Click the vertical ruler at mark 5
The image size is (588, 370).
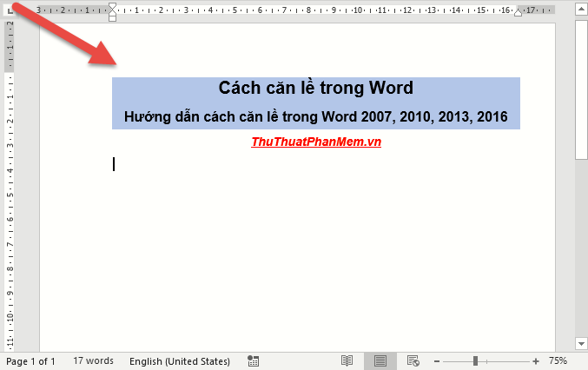[x=10, y=195]
